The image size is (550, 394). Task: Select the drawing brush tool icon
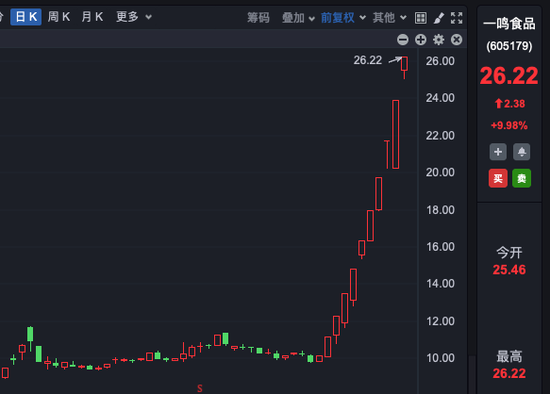pyautogui.click(x=438, y=18)
